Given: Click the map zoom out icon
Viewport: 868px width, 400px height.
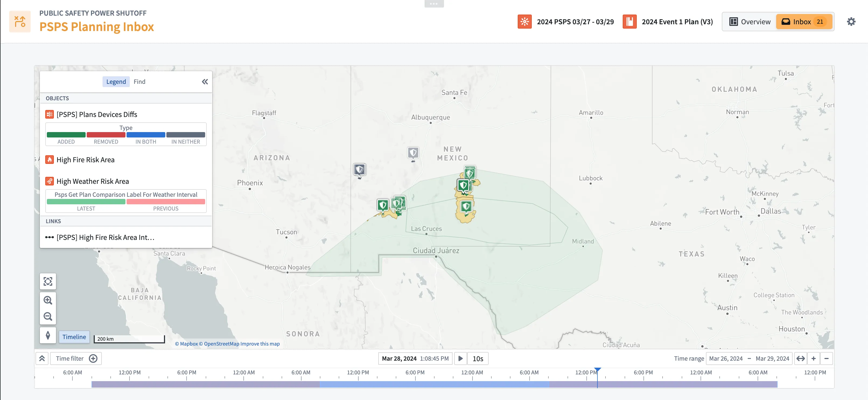Looking at the screenshot, I should (x=48, y=316).
